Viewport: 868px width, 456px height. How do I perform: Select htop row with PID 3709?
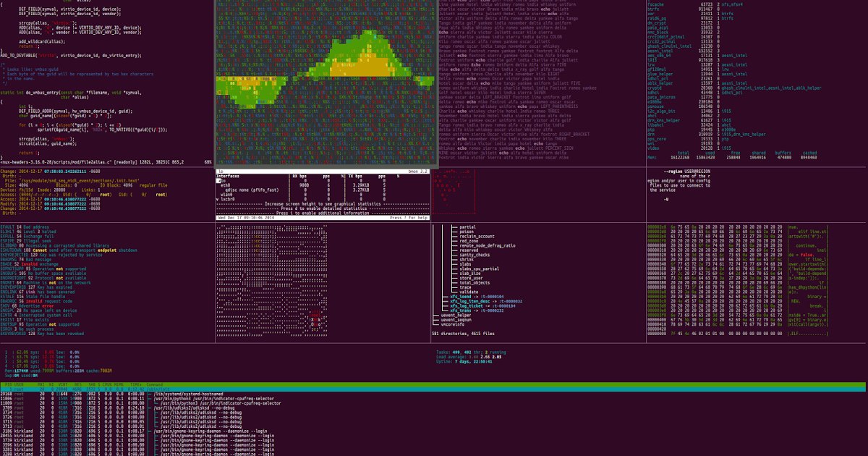point(117,408)
